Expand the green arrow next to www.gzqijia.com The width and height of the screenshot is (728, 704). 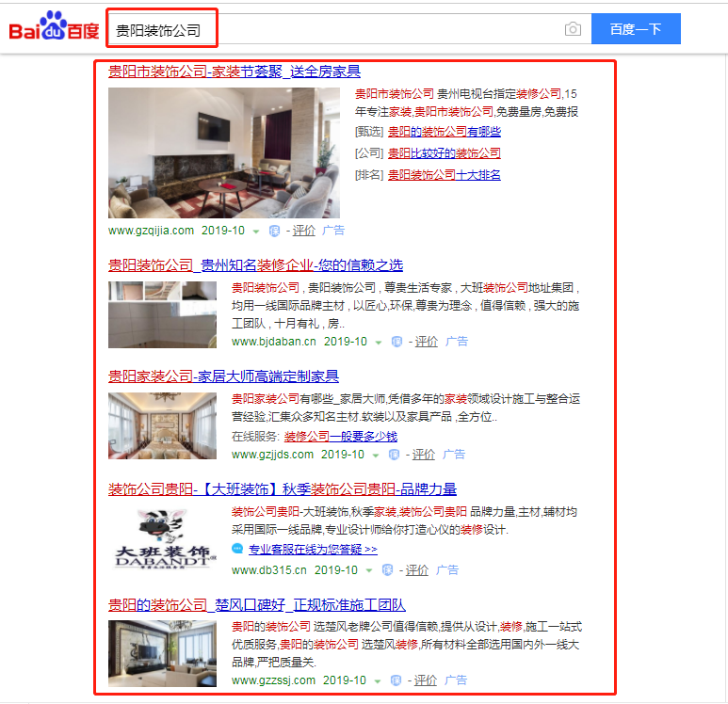pos(256,232)
